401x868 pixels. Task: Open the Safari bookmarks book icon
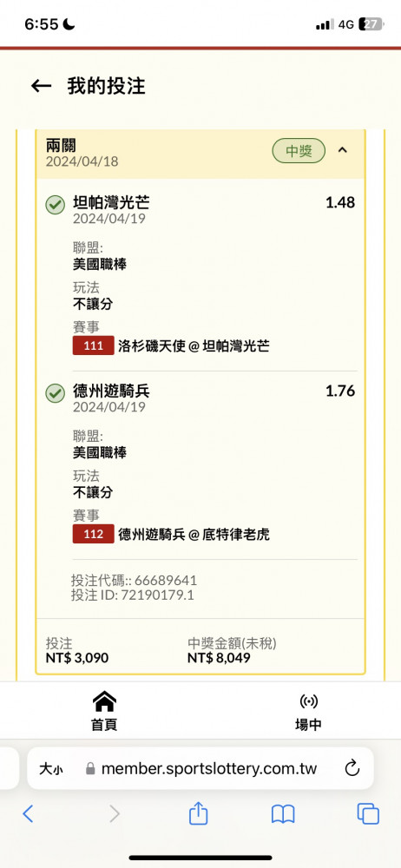coord(282,814)
